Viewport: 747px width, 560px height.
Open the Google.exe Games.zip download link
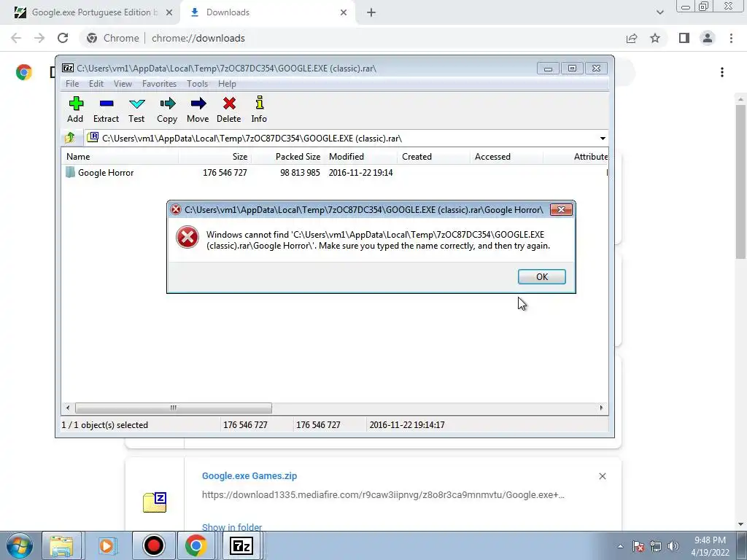[249, 475]
